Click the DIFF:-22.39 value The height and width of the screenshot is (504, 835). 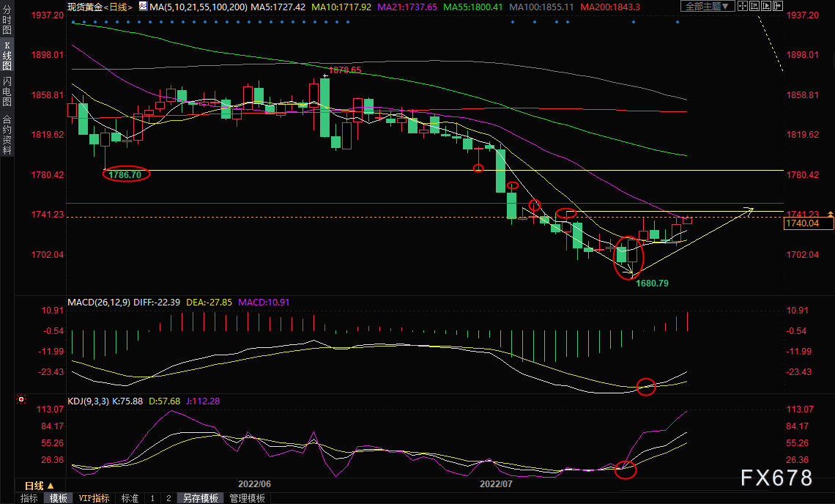[157, 302]
